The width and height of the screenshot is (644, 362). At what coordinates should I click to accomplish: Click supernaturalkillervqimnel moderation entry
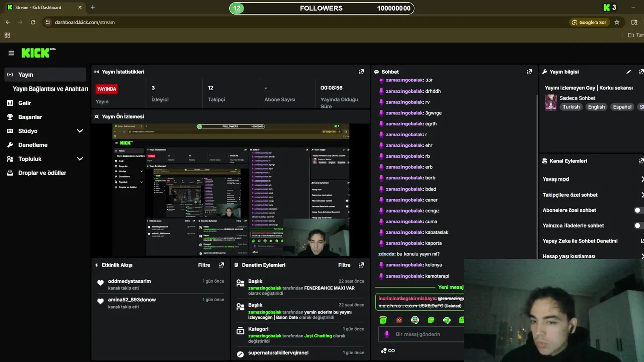pos(278,353)
